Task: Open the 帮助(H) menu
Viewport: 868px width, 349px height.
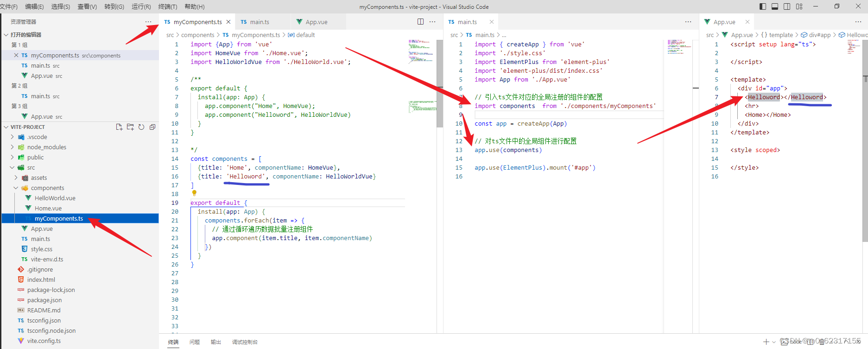Action: click(195, 6)
